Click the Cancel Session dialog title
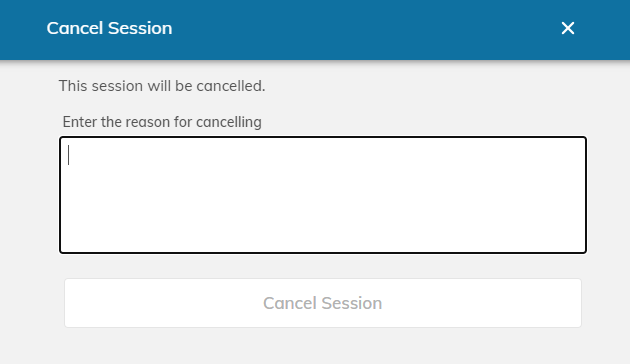Image resolution: width=630 pixels, height=364 pixels. pyautogui.click(x=109, y=28)
